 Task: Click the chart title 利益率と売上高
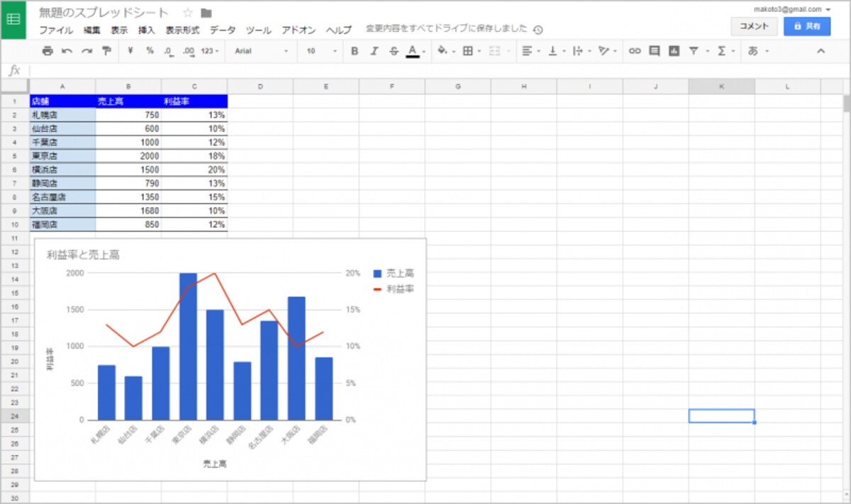83,255
